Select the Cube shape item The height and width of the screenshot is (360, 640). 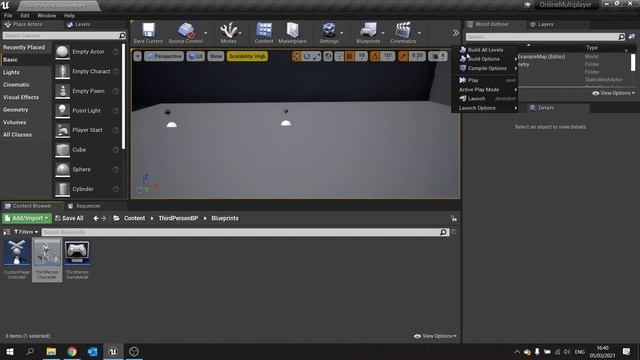coord(87,150)
